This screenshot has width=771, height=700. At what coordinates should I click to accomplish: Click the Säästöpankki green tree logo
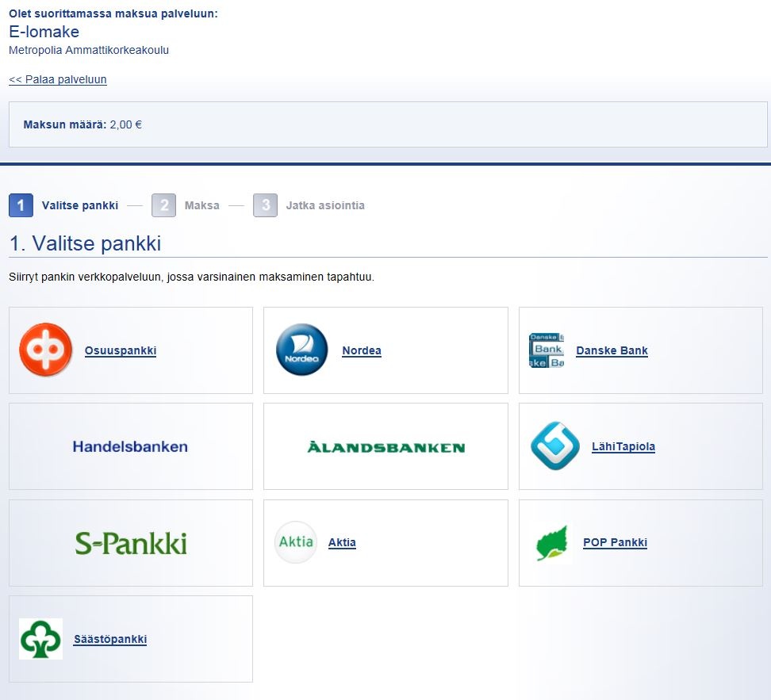(x=40, y=638)
